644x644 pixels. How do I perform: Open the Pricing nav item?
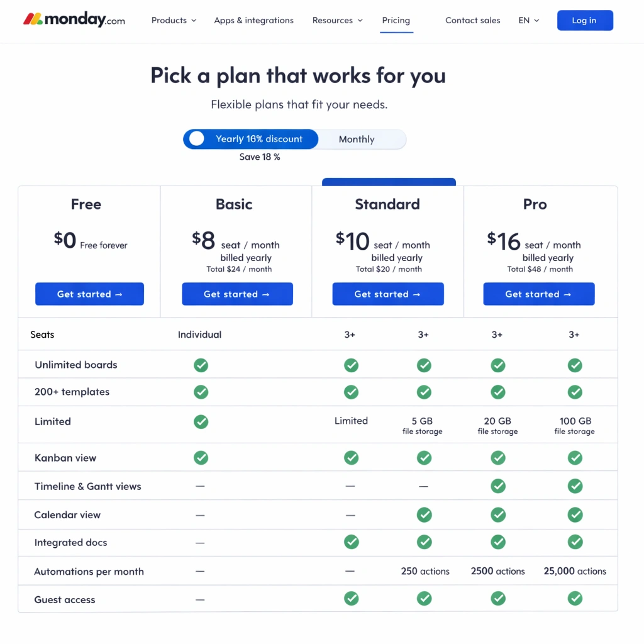tap(396, 20)
